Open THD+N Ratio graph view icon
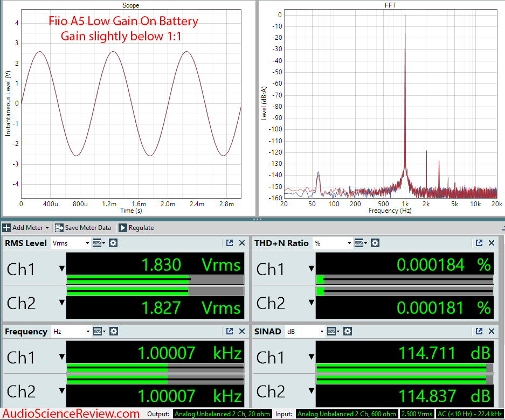505x420 pixels. 361,243
